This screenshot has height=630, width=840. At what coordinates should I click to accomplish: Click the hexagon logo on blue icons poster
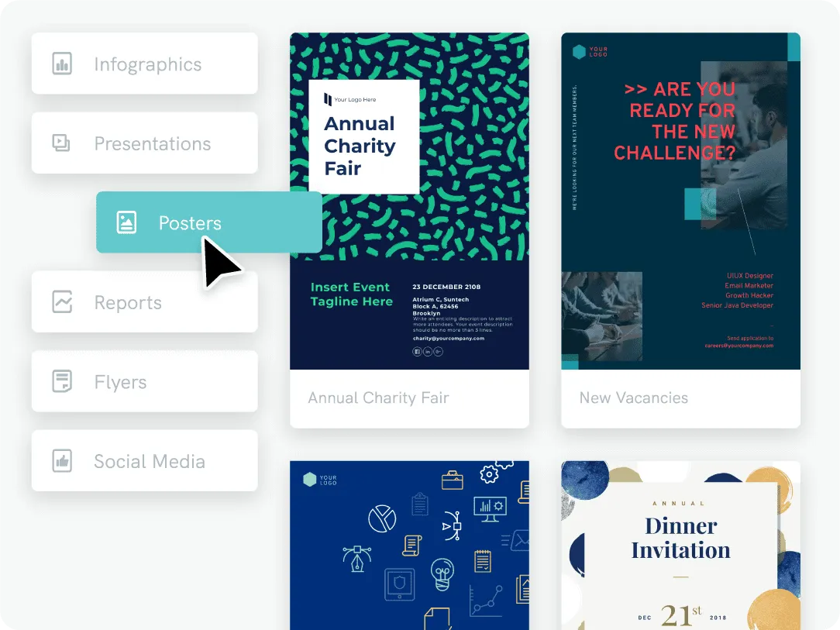coord(310,479)
